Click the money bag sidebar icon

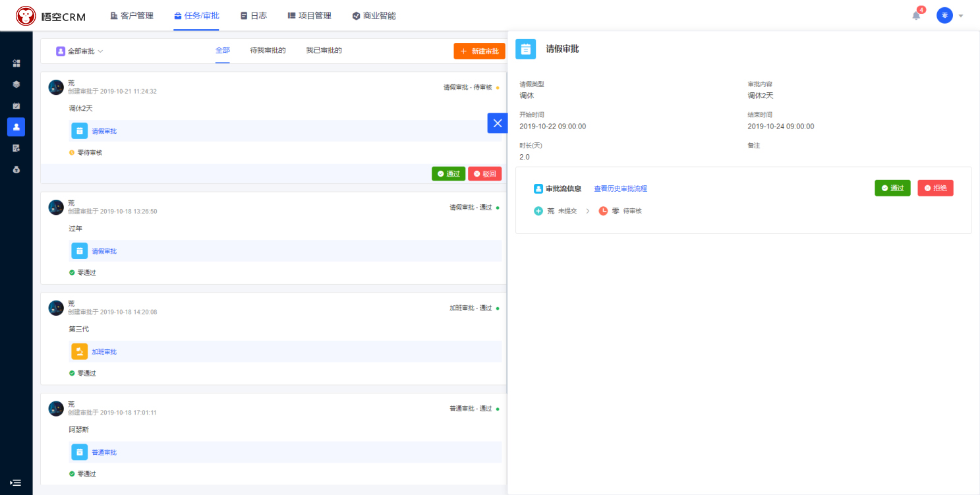16,169
